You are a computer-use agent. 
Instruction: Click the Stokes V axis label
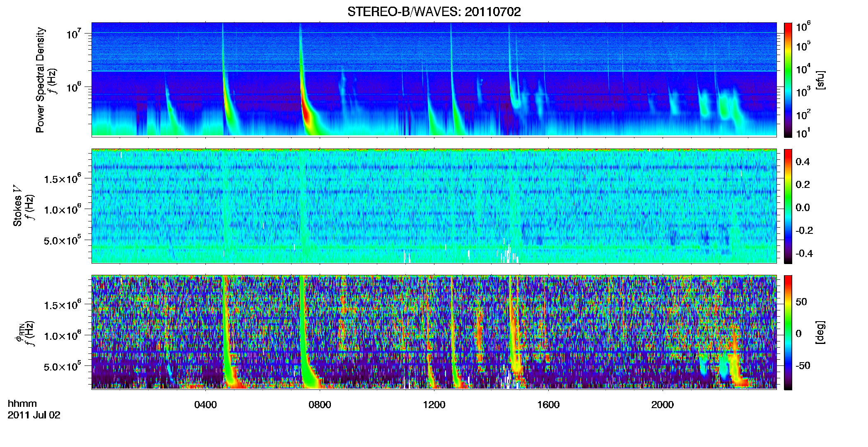coord(18,206)
